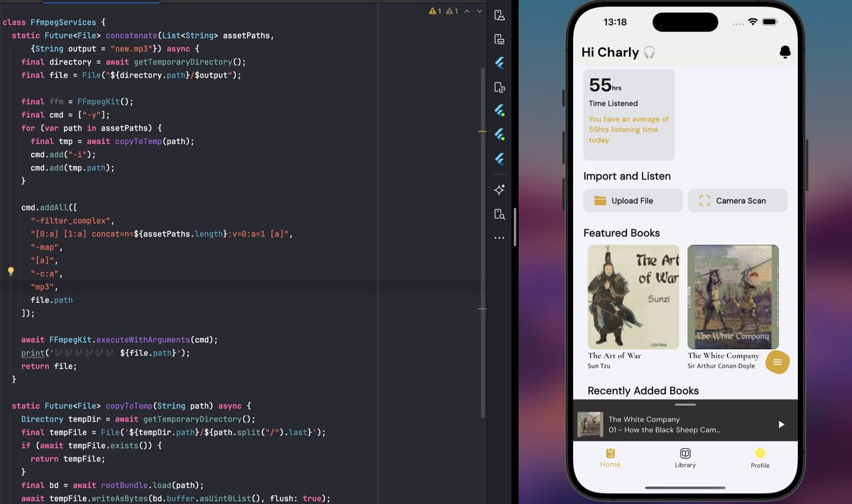Click the "-filter_complex" string in code
Image resolution: width=852 pixels, height=504 pixels.
72,220
